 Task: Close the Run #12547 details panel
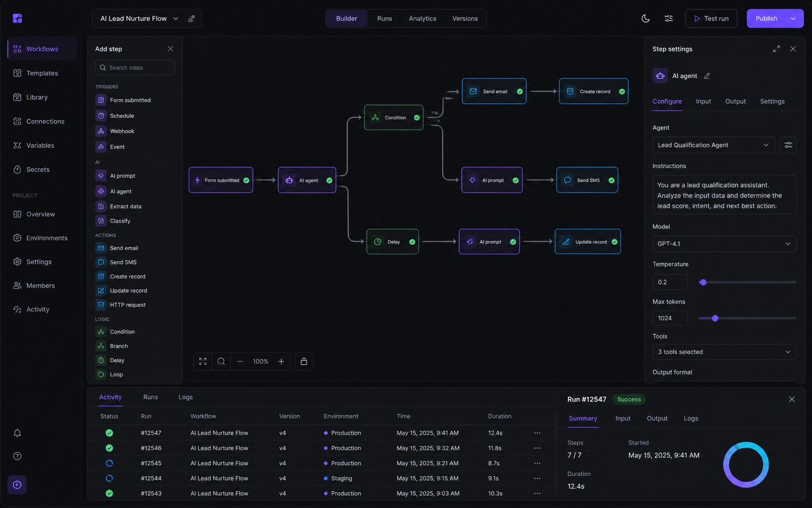792,399
